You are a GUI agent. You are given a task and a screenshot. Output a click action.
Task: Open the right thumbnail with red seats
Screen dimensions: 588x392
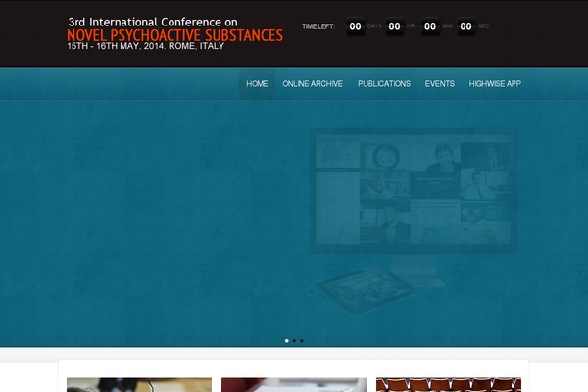coord(448,384)
